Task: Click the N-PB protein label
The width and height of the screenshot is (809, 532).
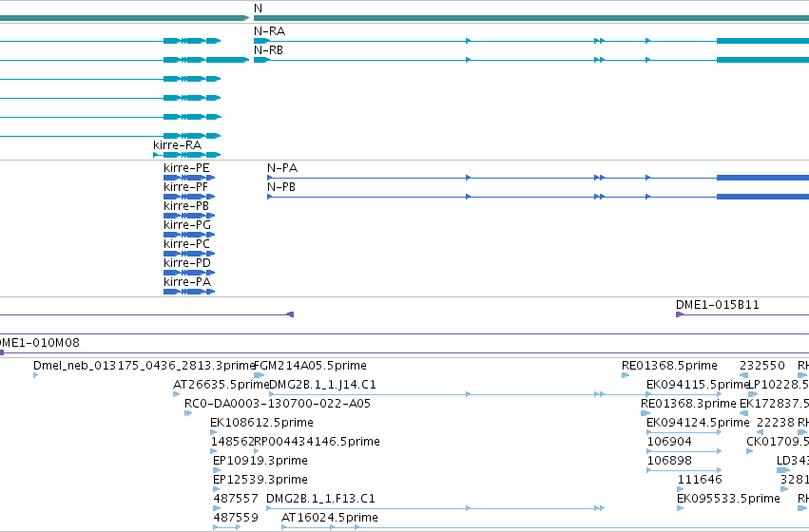Action: (281, 187)
